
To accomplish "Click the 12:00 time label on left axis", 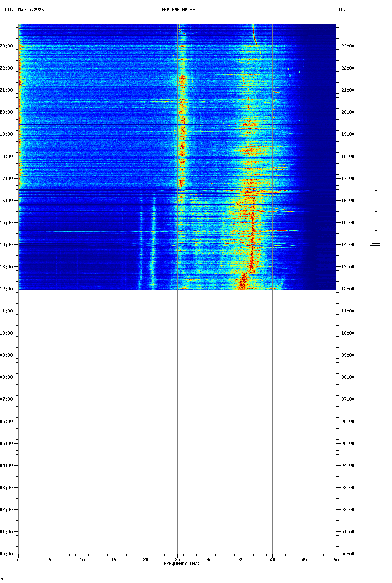I will (7, 289).
